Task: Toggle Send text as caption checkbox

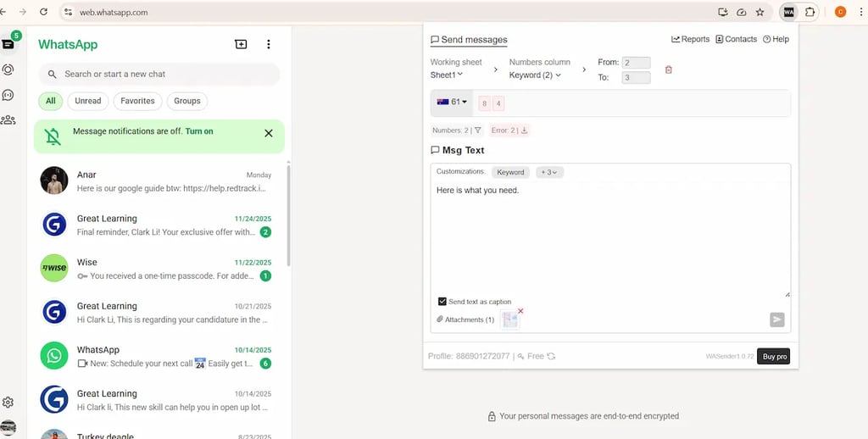Action: pyautogui.click(x=442, y=302)
